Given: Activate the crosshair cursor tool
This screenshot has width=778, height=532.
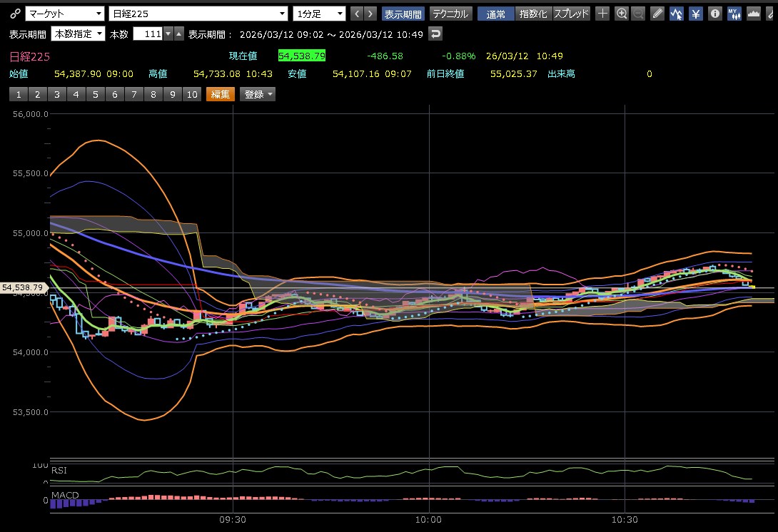Looking at the screenshot, I should tap(602, 14).
